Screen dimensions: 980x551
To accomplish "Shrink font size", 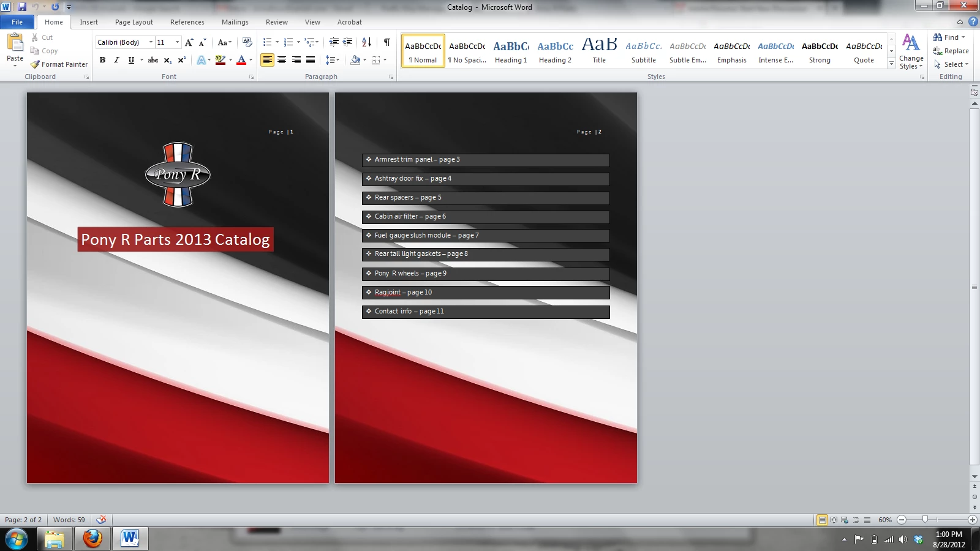I will [x=203, y=42].
